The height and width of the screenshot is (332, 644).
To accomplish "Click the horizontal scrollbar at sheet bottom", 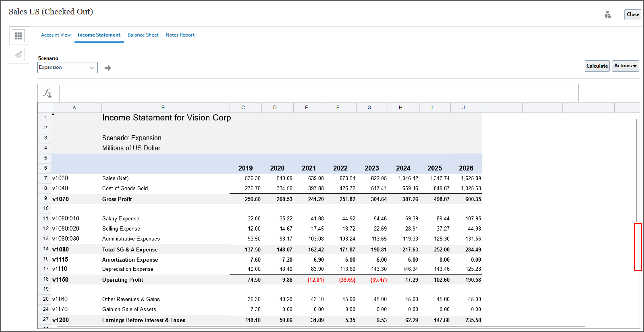I will coord(321,326).
